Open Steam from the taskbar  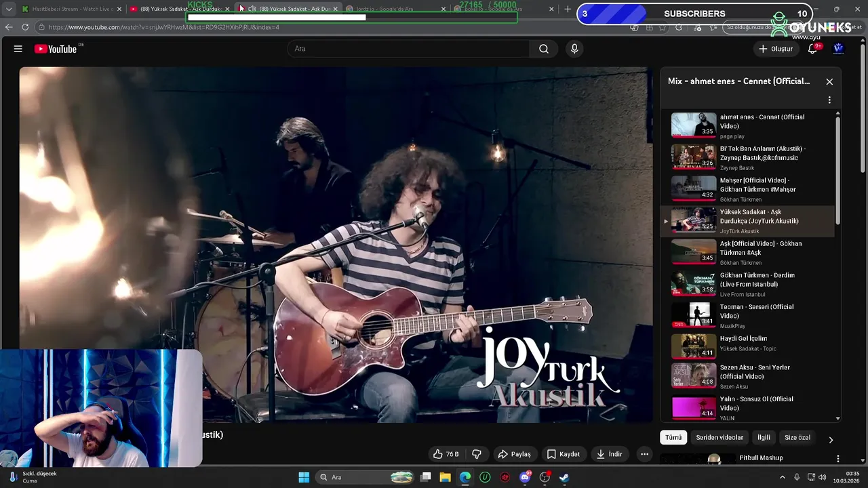564,477
